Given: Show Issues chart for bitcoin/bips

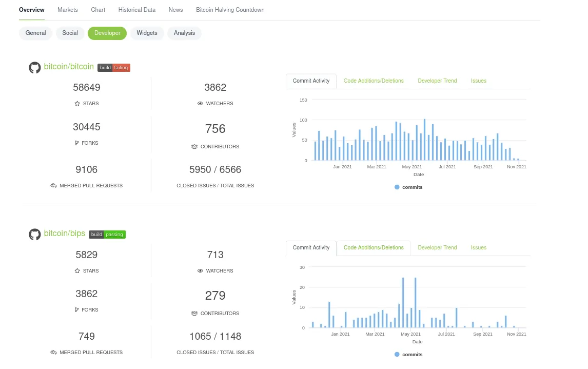Looking at the screenshot, I should pos(479,248).
